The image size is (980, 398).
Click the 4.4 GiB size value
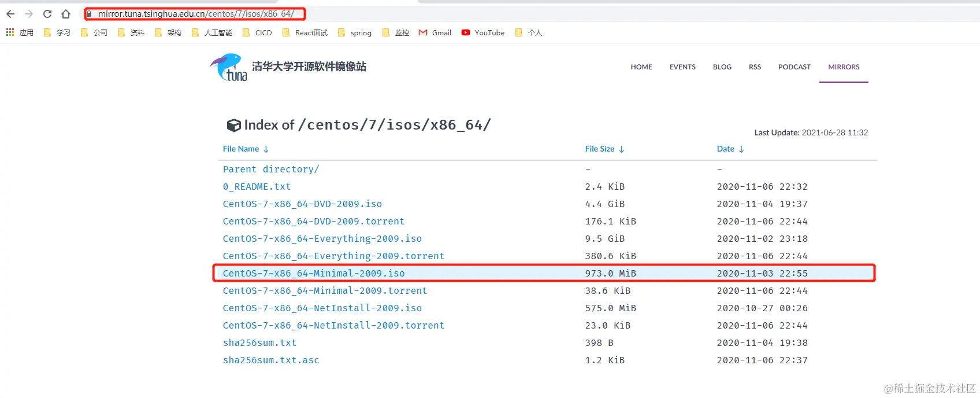[604, 204]
